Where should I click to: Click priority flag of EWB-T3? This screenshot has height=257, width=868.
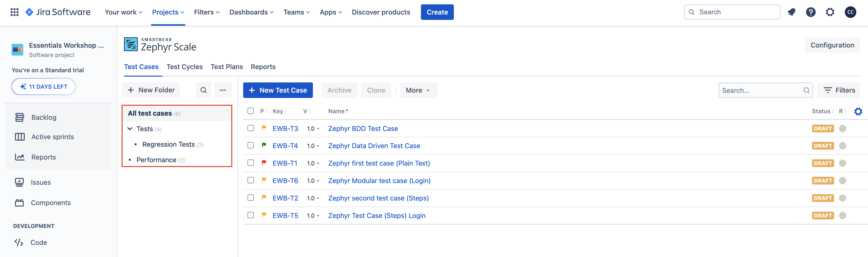pos(264,128)
